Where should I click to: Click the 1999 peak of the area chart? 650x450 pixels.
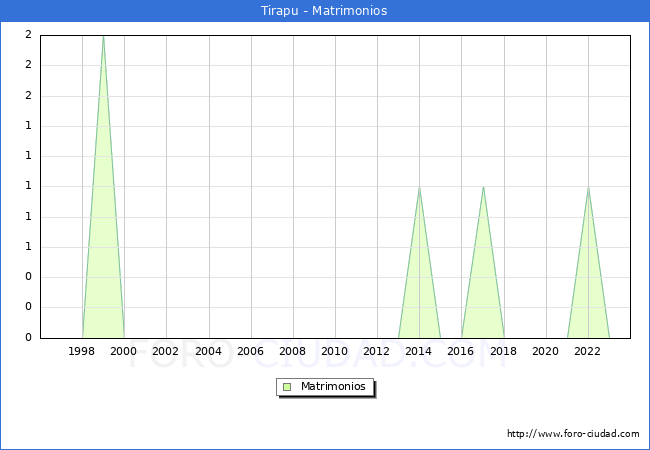click(x=103, y=37)
